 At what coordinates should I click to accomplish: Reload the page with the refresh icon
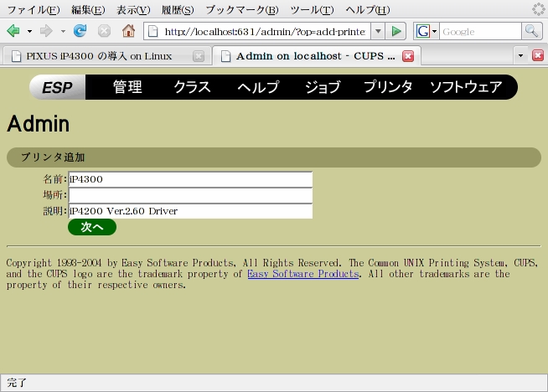[x=80, y=31]
